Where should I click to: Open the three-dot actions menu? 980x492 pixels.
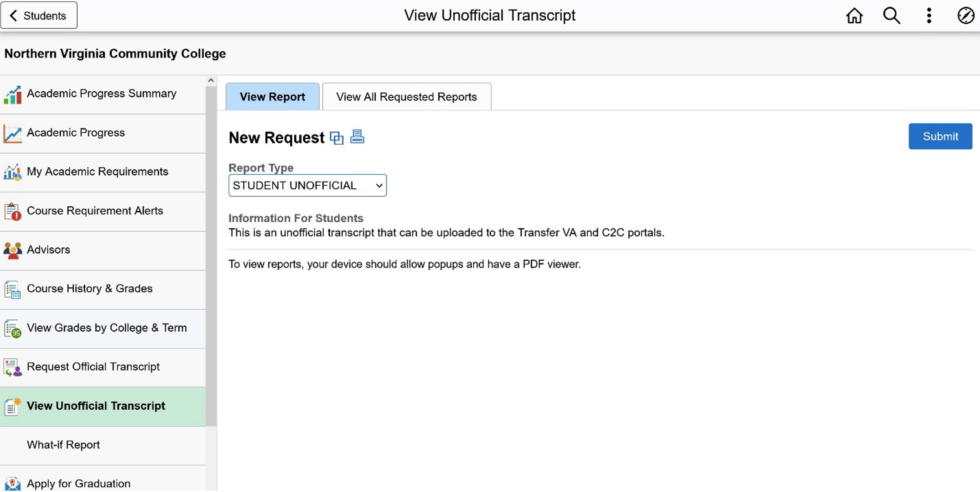(929, 16)
